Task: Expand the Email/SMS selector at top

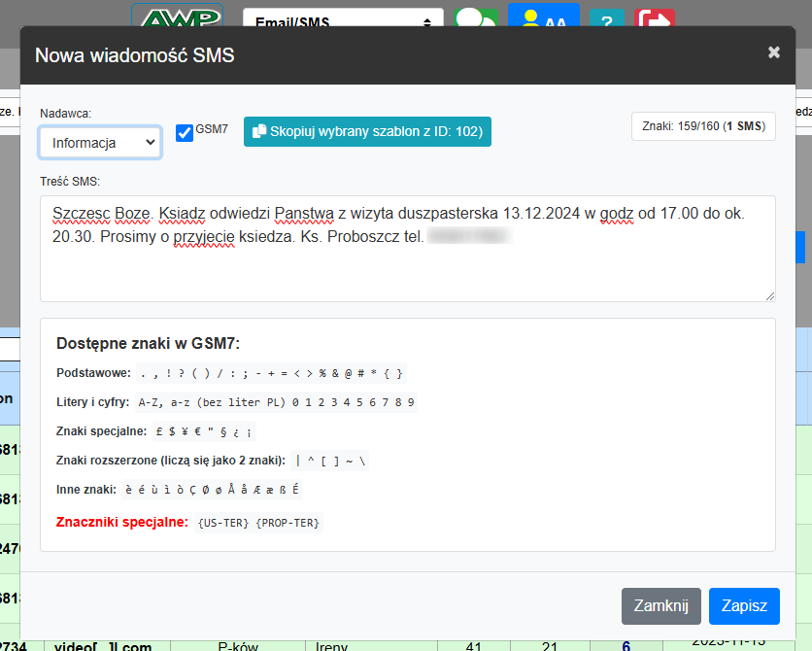Action: click(343, 20)
